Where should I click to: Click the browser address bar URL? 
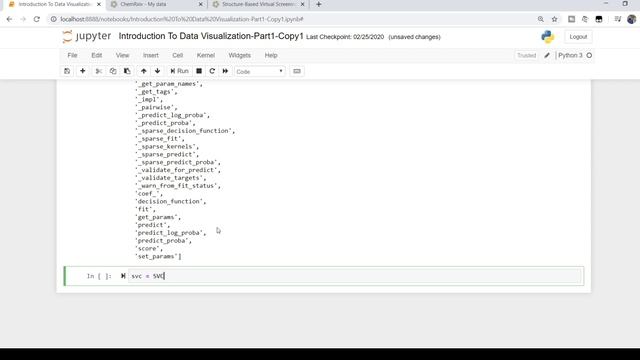(182, 19)
